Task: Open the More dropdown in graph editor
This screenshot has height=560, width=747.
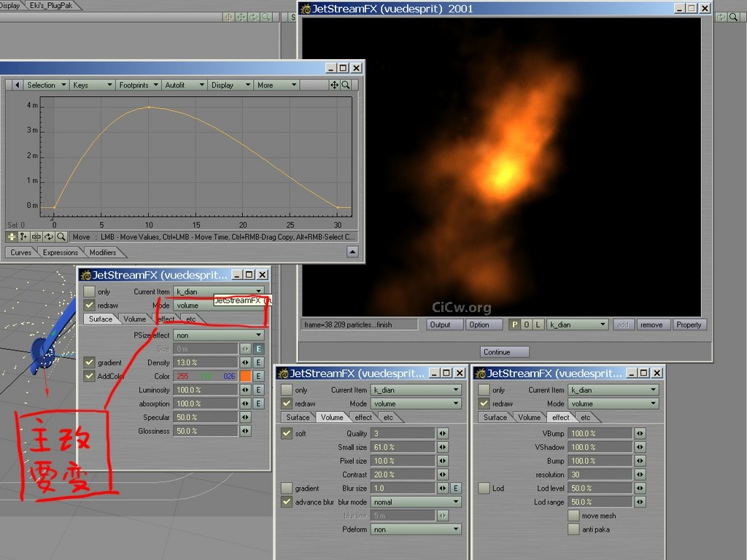Action: 276,85
